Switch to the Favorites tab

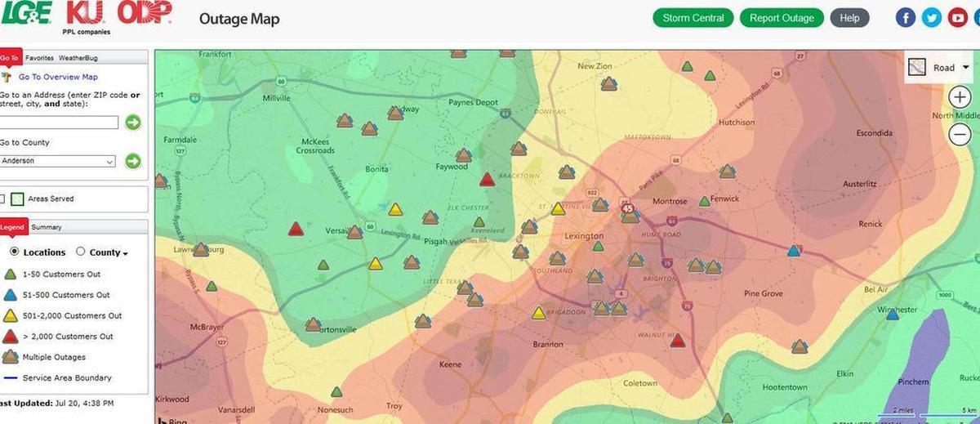39,58
